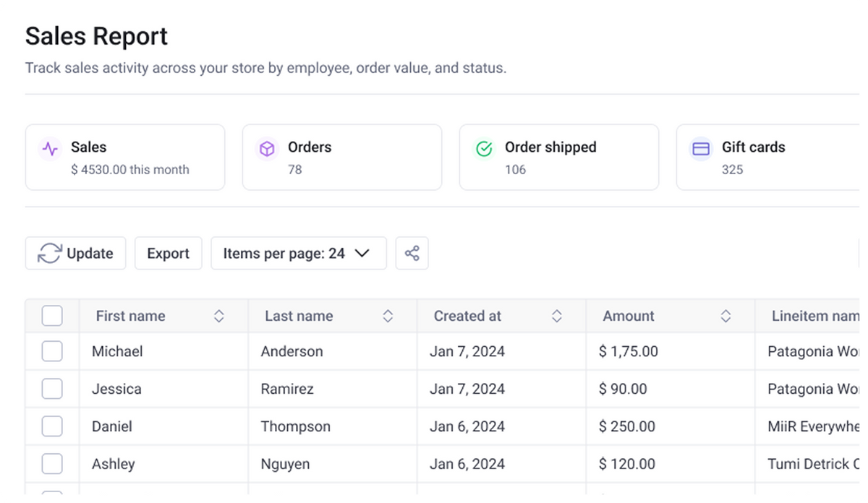This screenshot has width=868, height=503.
Task: Toggle sort order on Last name column
Action: click(x=388, y=316)
